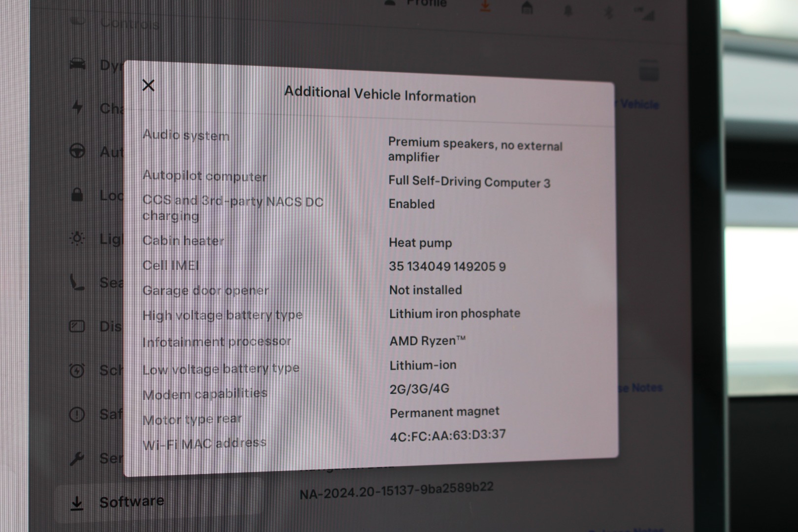Tap the Safety exclamation circle icon
Image resolution: width=798 pixels, height=532 pixels.
click(x=77, y=414)
